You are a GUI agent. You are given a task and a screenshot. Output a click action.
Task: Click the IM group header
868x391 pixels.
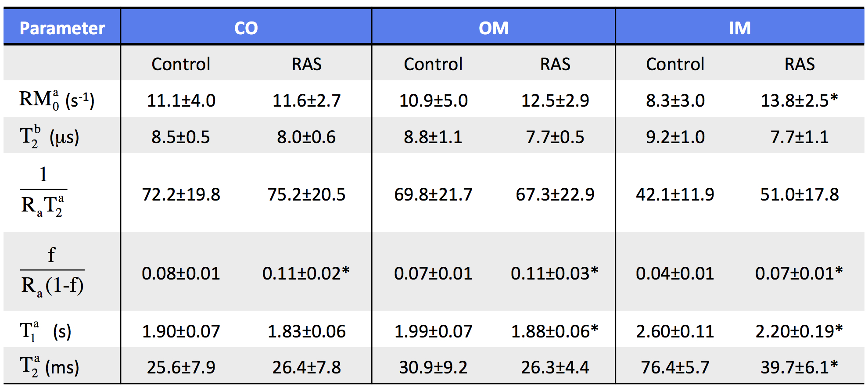coord(739,28)
